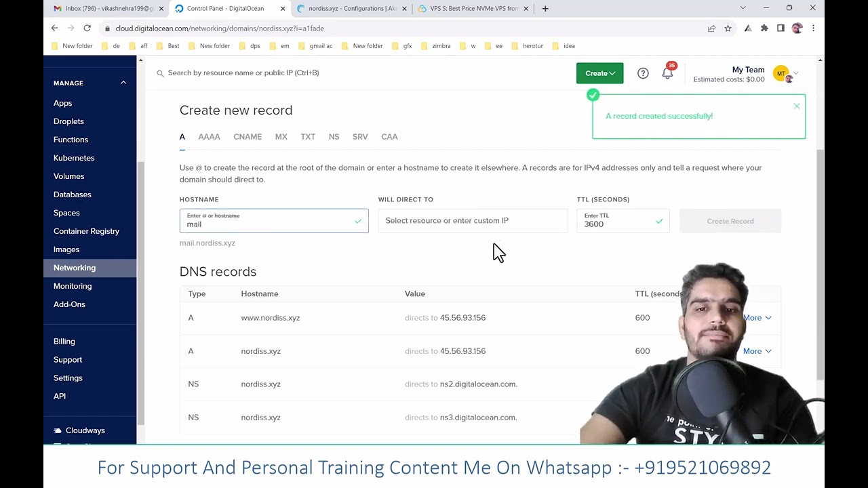Open Databases in the sidebar
This screenshot has width=868, height=488.
coord(73,195)
